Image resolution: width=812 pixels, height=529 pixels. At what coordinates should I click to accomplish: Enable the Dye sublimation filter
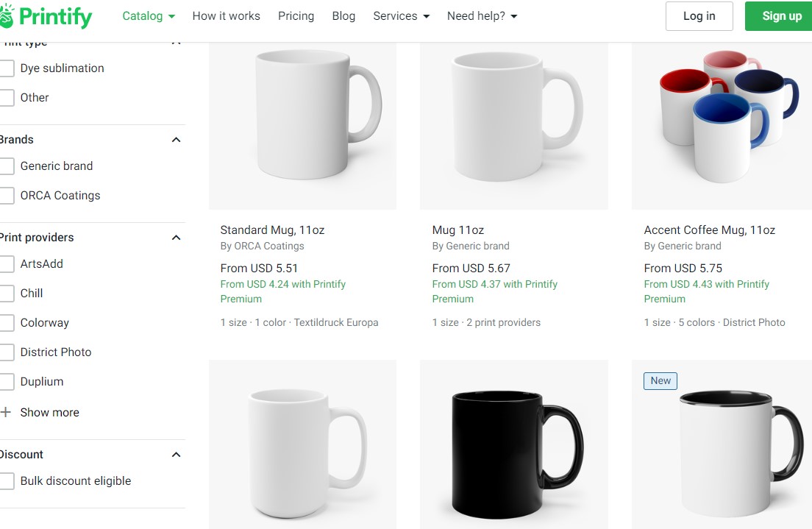coord(7,68)
